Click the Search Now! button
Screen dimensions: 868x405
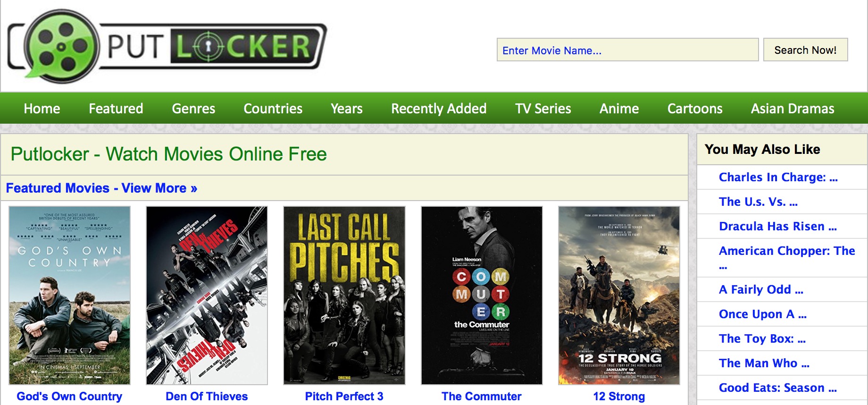coord(805,50)
